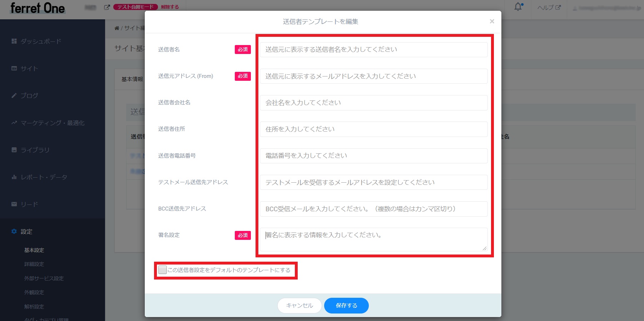Image resolution: width=644 pixels, height=321 pixels.
Task: Open 設定 in the sidebar
Action: coord(26,232)
